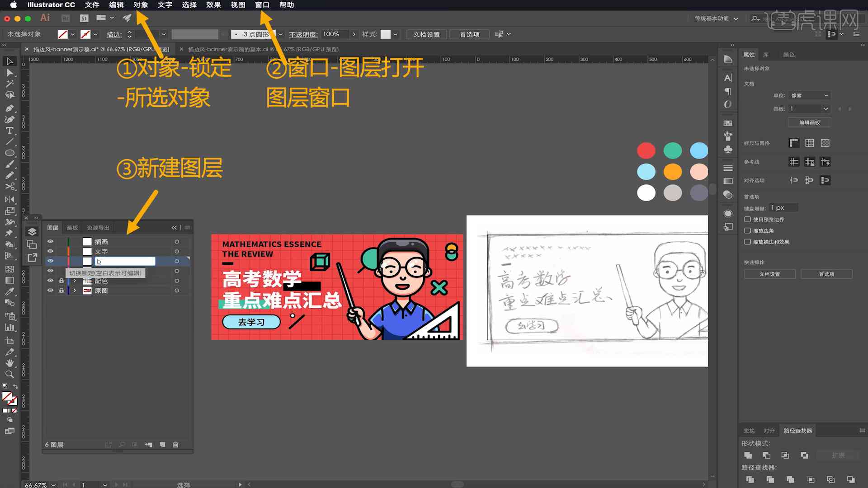Expand the 原图 layer group

click(74, 290)
